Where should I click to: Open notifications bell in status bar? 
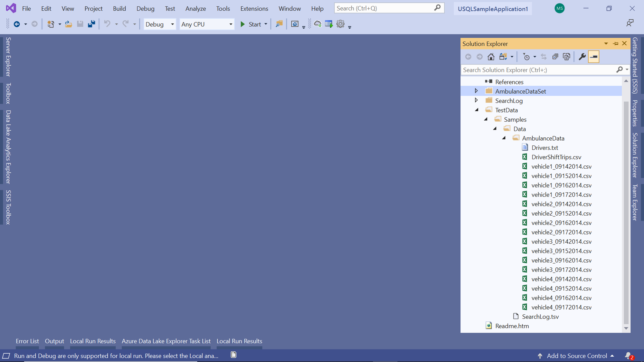tap(628, 356)
